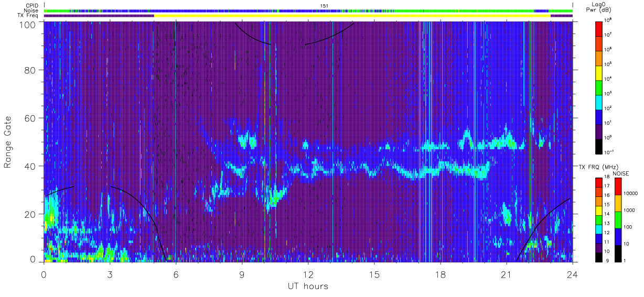
Task: Click the 60 tick on Range Gate axis
Action: pos(30,118)
